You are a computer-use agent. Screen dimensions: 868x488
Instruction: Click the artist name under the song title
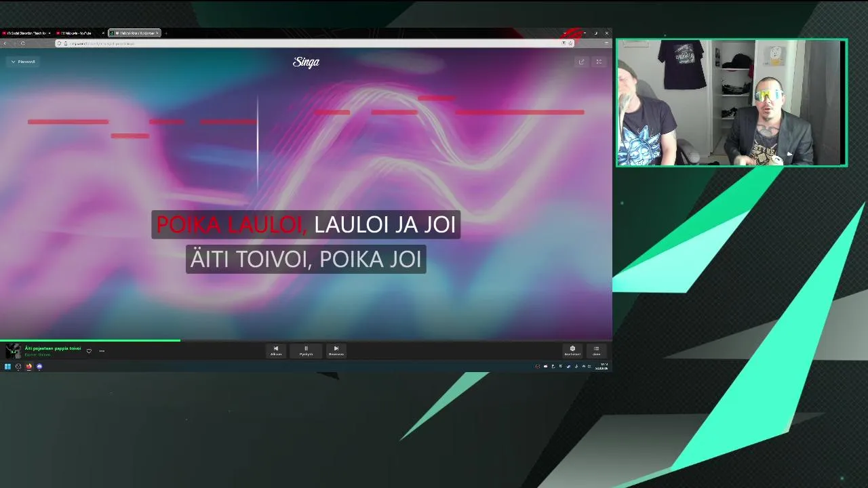[x=38, y=354]
